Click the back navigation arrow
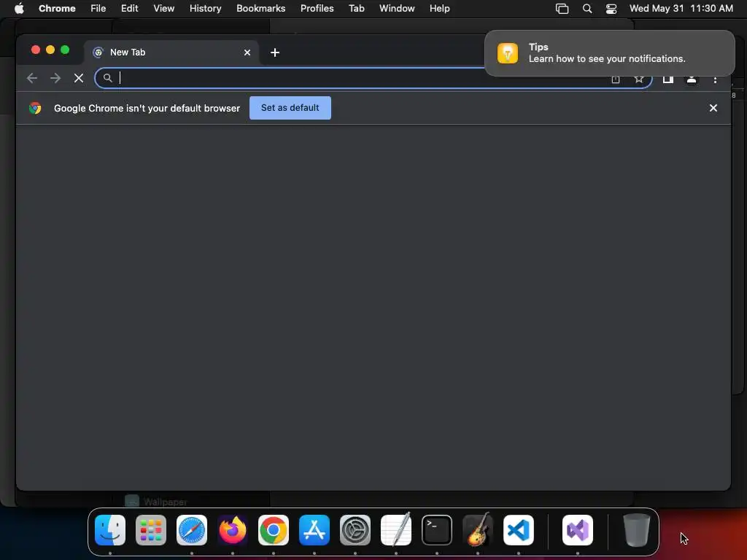 (x=32, y=78)
